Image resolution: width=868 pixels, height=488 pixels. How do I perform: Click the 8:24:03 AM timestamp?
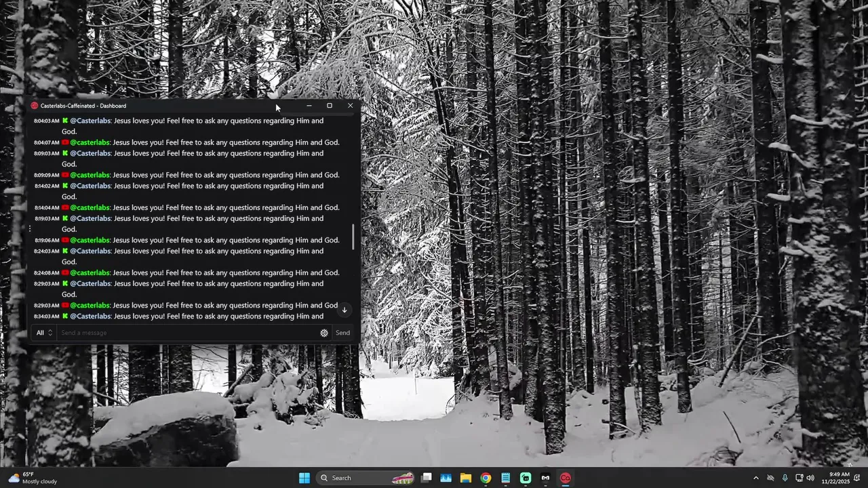point(47,251)
